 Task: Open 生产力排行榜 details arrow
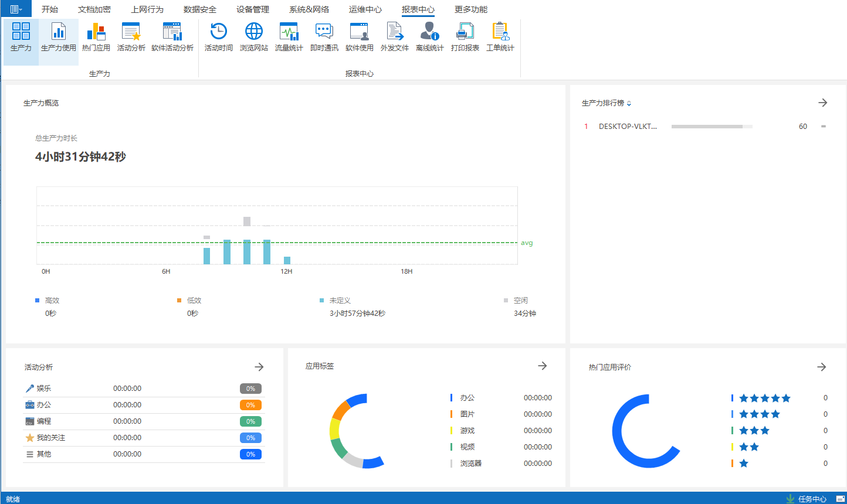(x=822, y=103)
